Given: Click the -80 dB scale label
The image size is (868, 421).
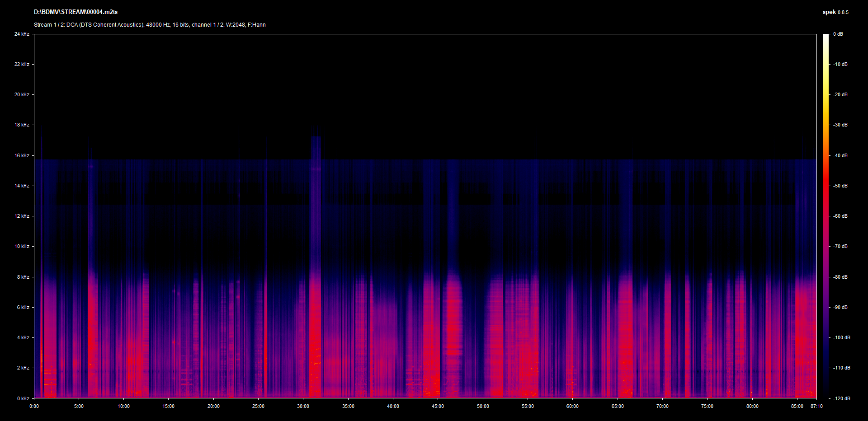Looking at the screenshot, I should click(x=840, y=277).
